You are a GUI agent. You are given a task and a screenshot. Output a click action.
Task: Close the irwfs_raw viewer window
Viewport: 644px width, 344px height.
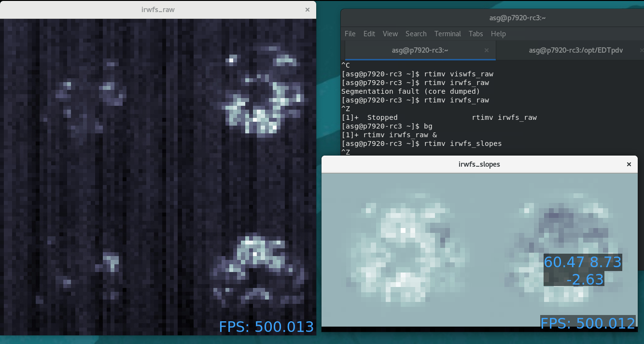click(x=308, y=10)
